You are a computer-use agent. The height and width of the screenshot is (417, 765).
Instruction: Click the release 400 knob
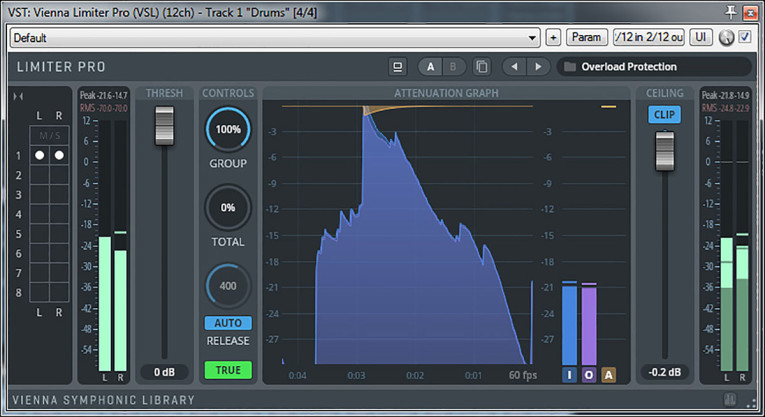tap(228, 286)
